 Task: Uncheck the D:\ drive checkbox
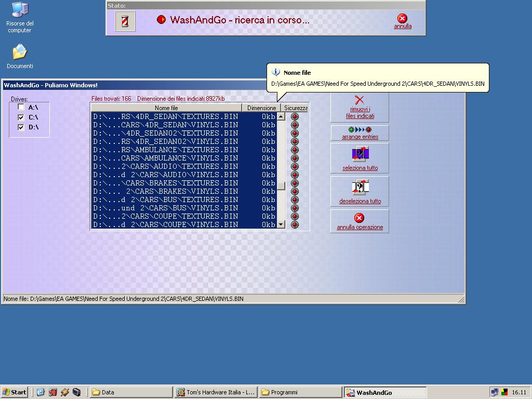click(x=21, y=127)
